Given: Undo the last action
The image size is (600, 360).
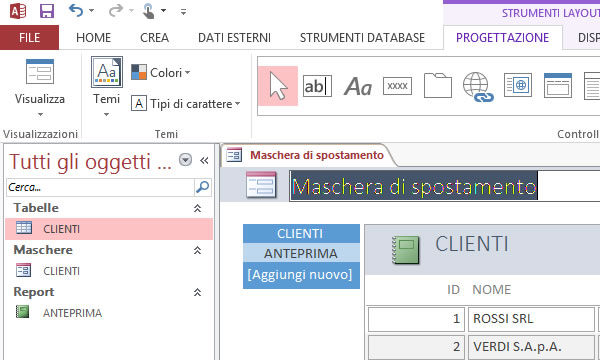Looking at the screenshot, I should pos(76,11).
